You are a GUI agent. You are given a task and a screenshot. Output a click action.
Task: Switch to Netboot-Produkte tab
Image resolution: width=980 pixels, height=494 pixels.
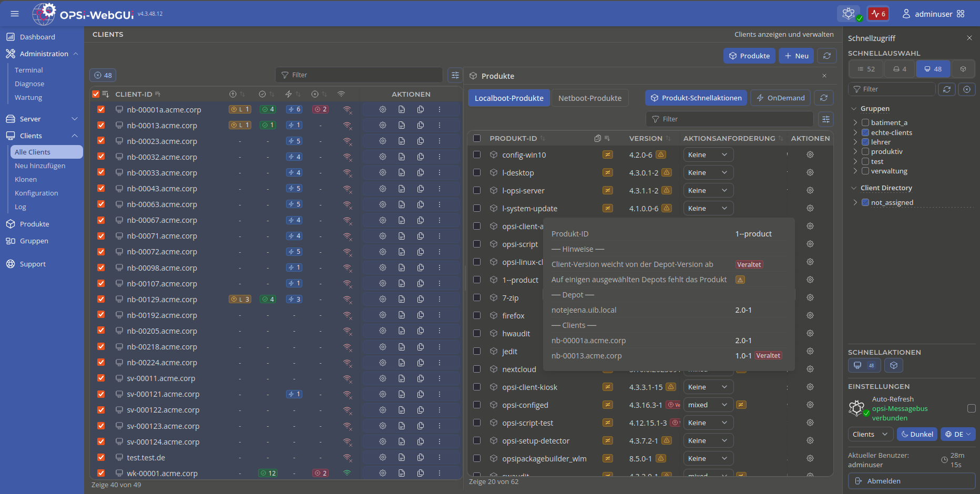tap(590, 98)
